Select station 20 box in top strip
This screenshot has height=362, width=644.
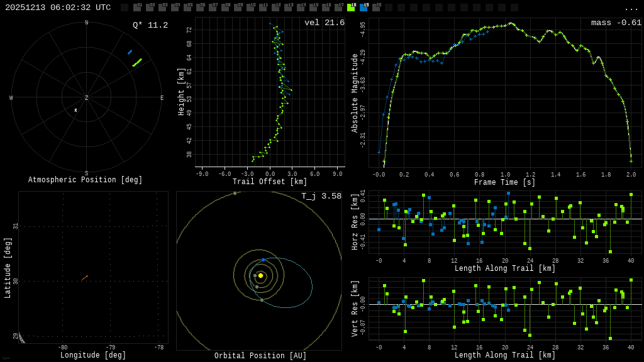[376, 8]
